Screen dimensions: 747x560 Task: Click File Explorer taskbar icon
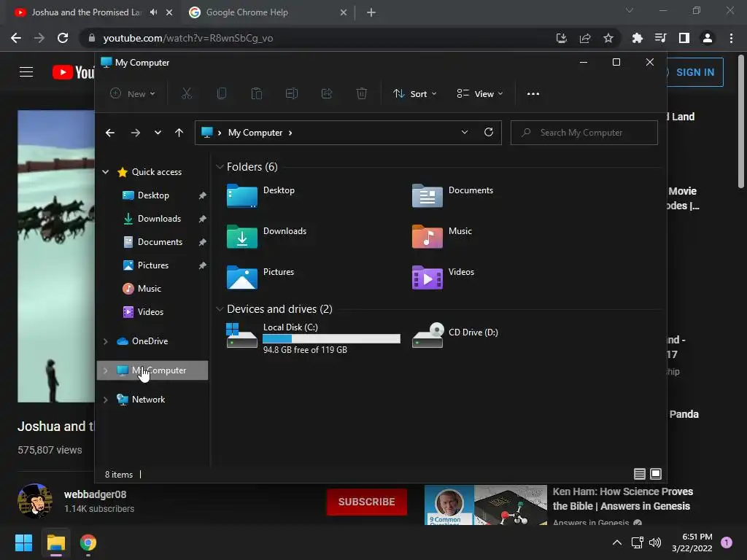(x=55, y=542)
